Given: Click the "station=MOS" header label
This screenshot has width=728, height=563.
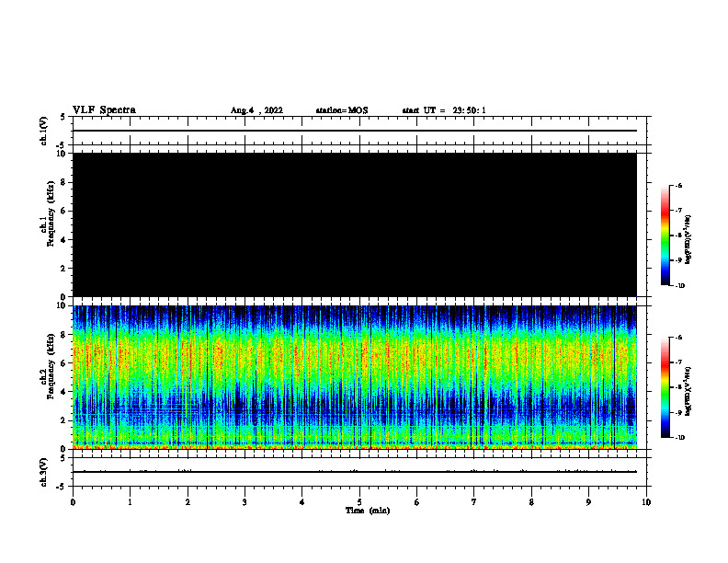Looking at the screenshot, I should click(342, 110).
